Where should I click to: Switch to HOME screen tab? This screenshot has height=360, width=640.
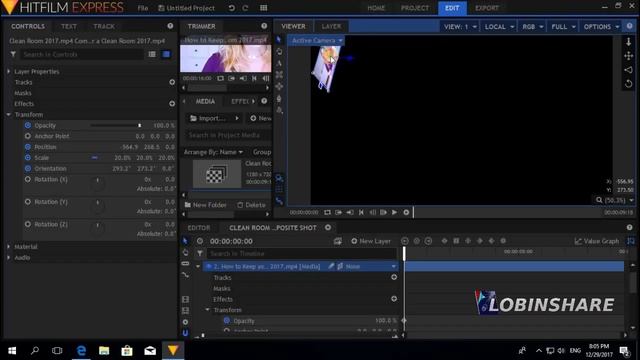pyautogui.click(x=376, y=8)
